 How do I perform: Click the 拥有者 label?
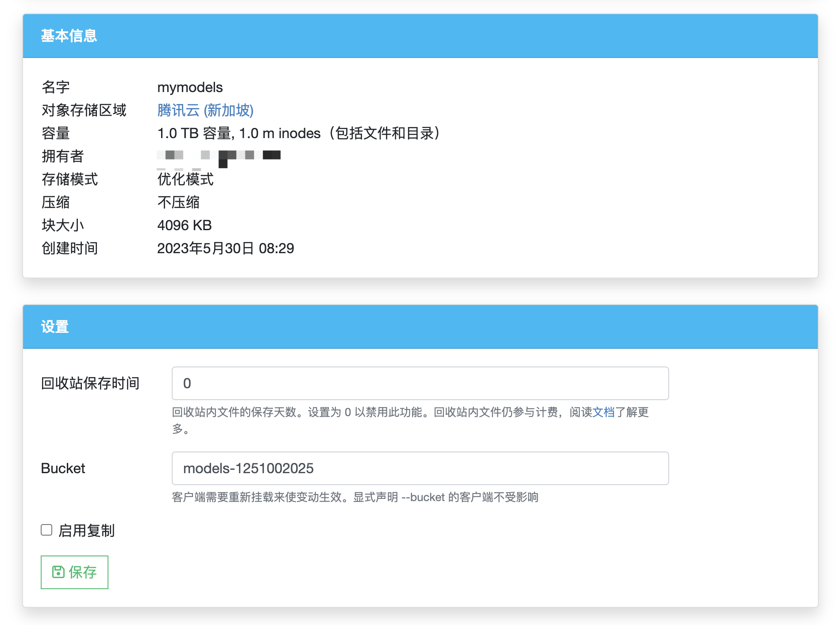click(x=62, y=156)
